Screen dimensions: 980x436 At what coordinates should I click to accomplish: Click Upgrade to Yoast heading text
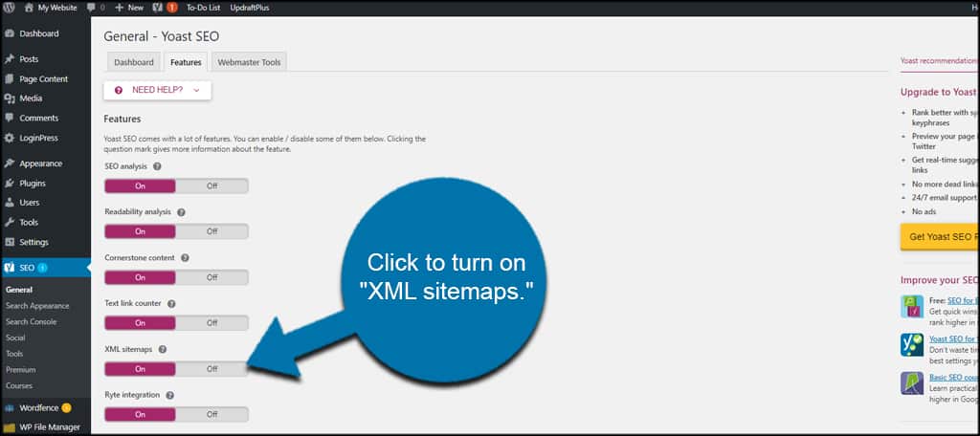938,92
